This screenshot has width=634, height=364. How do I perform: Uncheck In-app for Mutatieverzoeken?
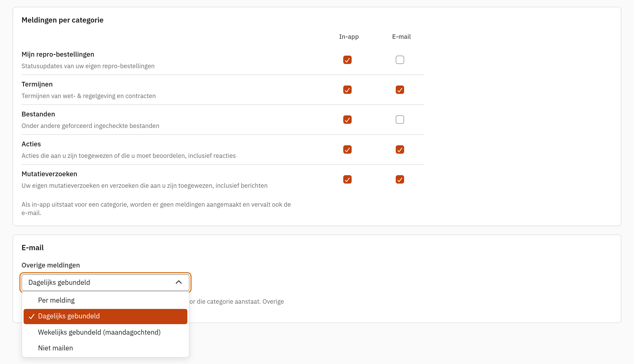[x=347, y=179]
